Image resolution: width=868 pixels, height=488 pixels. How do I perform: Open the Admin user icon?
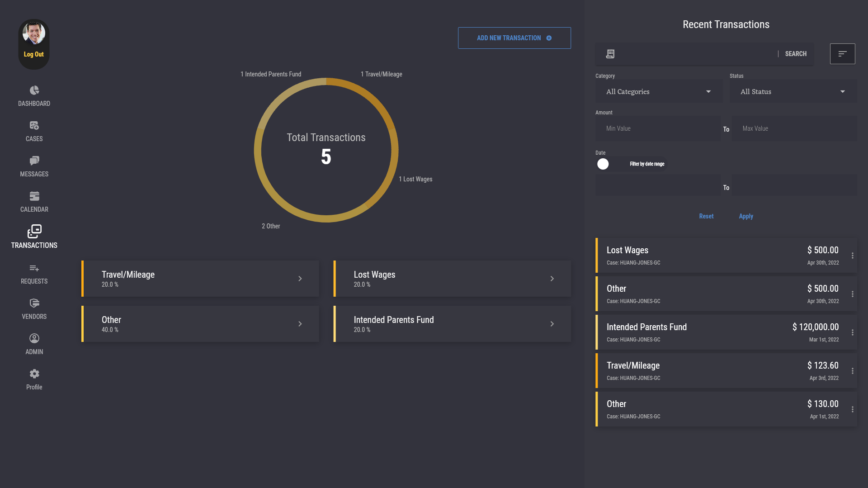pyautogui.click(x=34, y=339)
